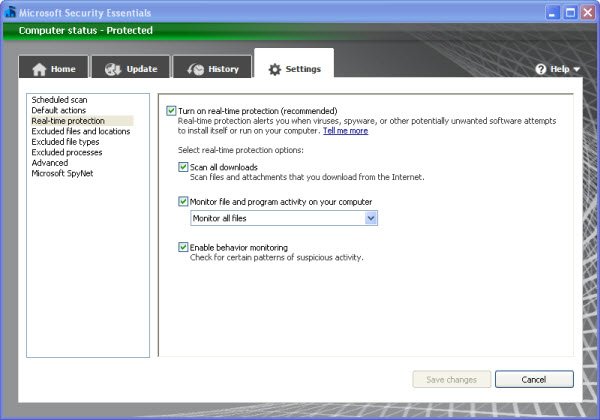Click the Cancel button
Viewport: 600px width, 420px height.
coord(534,379)
